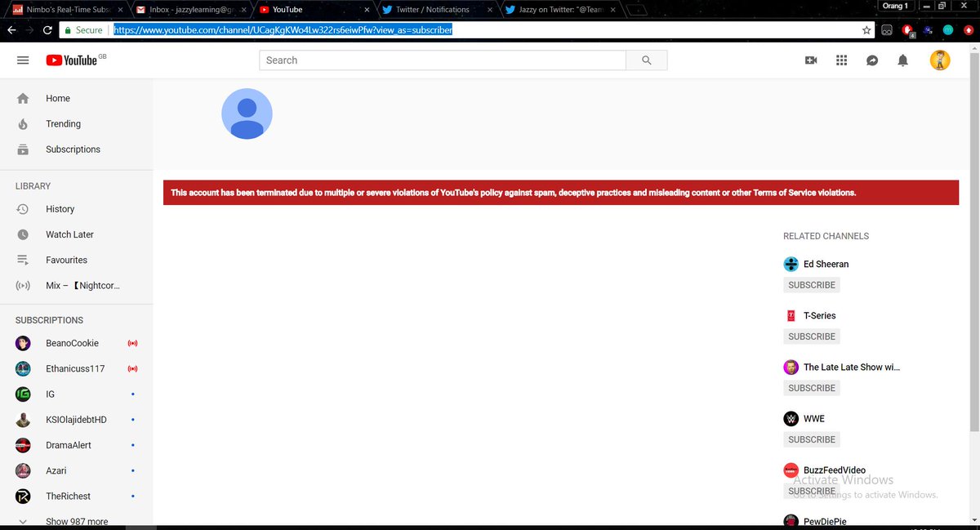Open the Orang 1 profile switcher

click(x=895, y=6)
